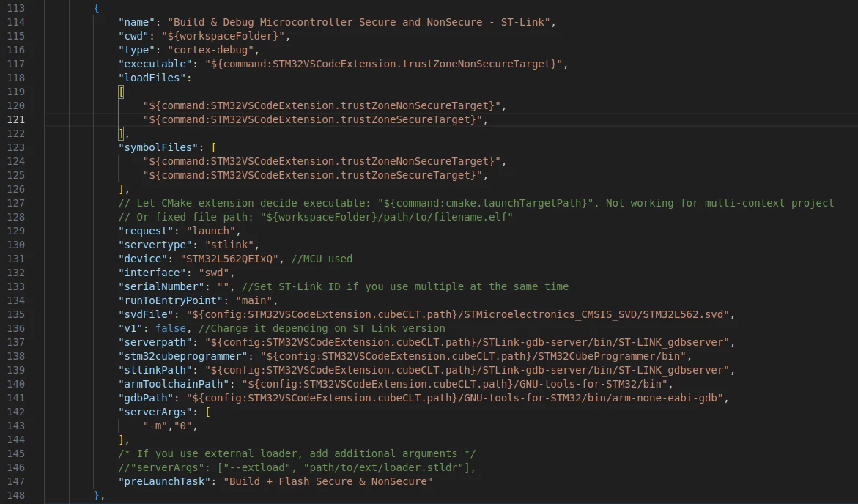This screenshot has width=858, height=504.
Task: Click line number 113 in the gutter
Action: (x=16, y=8)
